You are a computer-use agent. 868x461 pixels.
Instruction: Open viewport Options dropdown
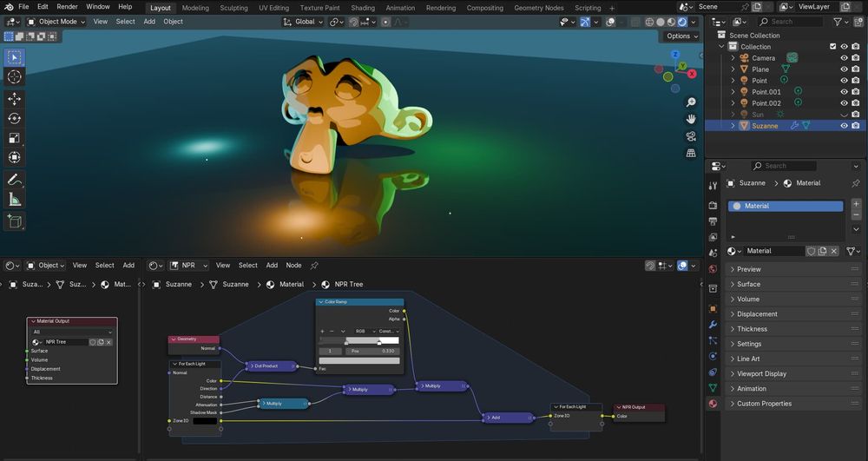[681, 36]
